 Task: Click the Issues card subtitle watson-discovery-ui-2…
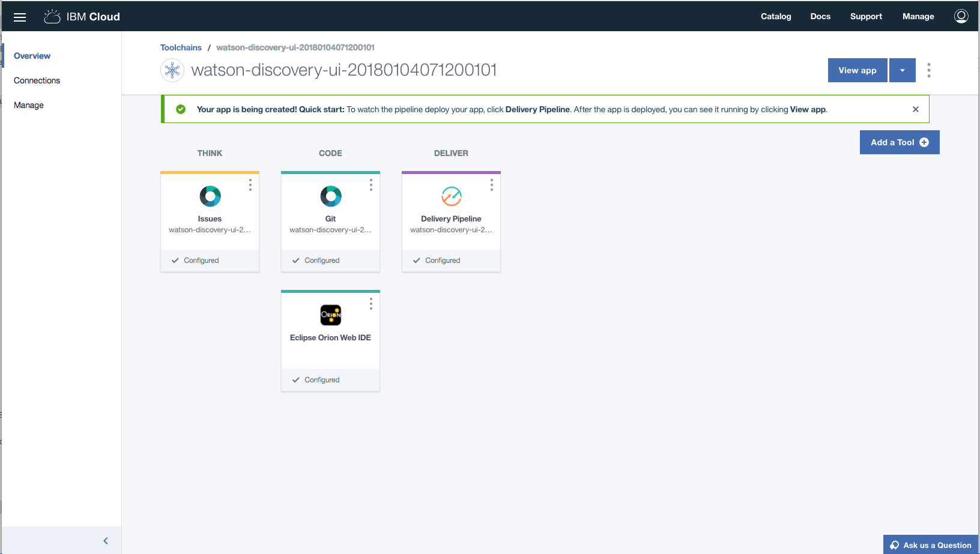pos(210,230)
